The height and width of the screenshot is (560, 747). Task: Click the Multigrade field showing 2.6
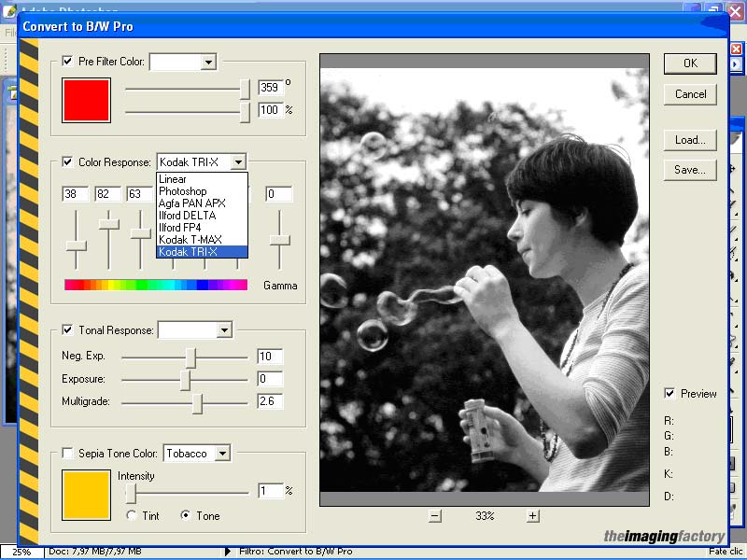point(270,401)
